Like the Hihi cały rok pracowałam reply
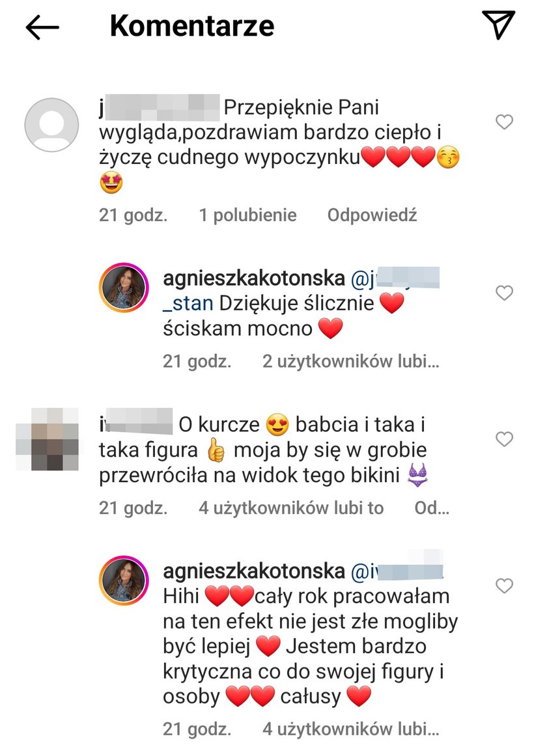 click(x=504, y=586)
